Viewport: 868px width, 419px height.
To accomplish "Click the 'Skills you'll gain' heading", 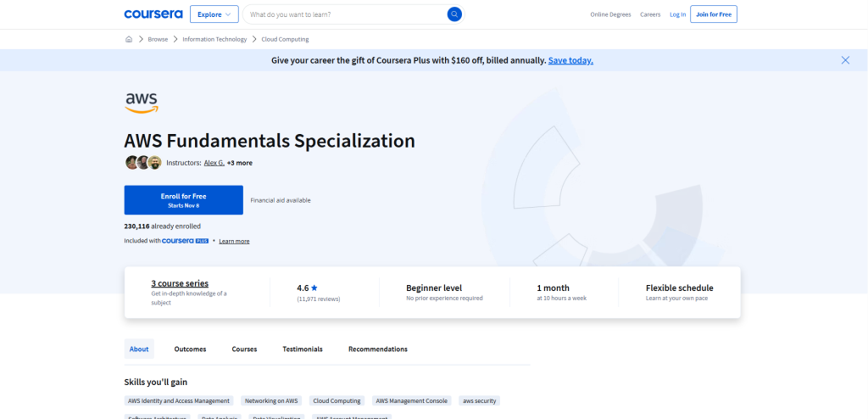I will point(156,382).
